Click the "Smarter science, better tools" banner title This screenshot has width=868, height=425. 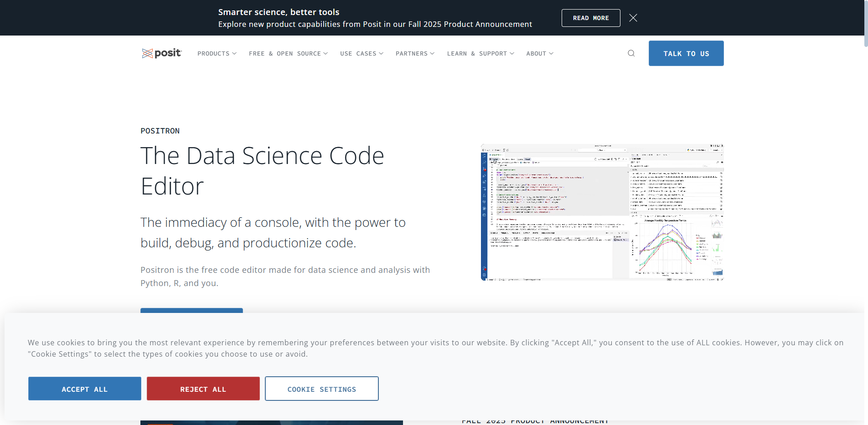[279, 12]
